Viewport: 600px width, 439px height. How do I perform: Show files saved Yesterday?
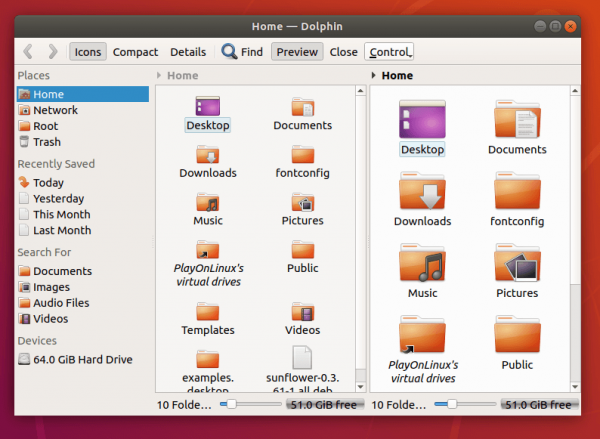click(x=83, y=199)
